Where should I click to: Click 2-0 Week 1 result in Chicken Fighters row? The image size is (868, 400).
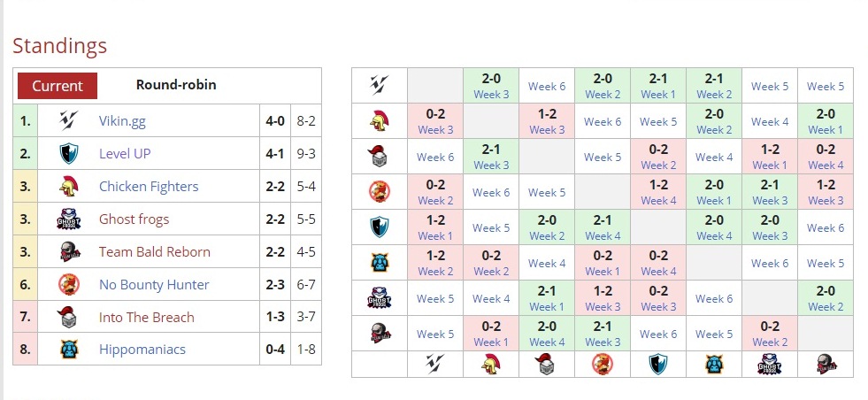point(825,121)
